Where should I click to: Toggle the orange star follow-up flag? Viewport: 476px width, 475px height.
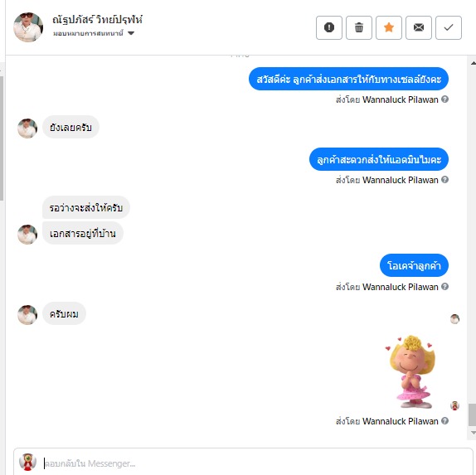(x=389, y=27)
